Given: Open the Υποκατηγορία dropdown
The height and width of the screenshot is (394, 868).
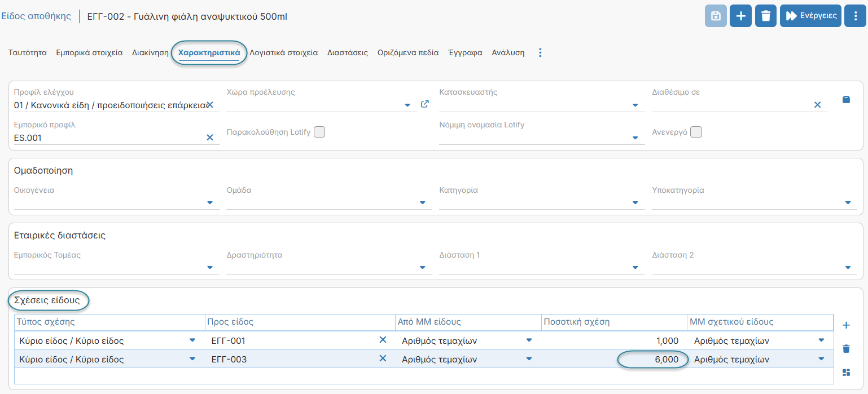Looking at the screenshot, I should point(848,203).
